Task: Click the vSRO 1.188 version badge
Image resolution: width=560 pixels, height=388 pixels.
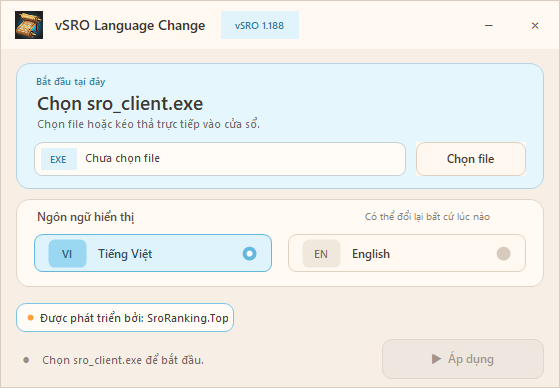Action: point(260,25)
